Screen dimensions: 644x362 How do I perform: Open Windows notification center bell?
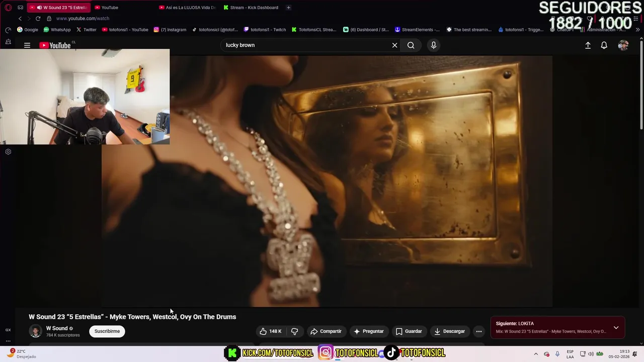[x=635, y=354]
